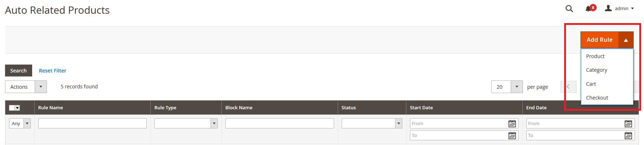Click the admin user account icon
The width and height of the screenshot is (644, 145).
tap(609, 8)
